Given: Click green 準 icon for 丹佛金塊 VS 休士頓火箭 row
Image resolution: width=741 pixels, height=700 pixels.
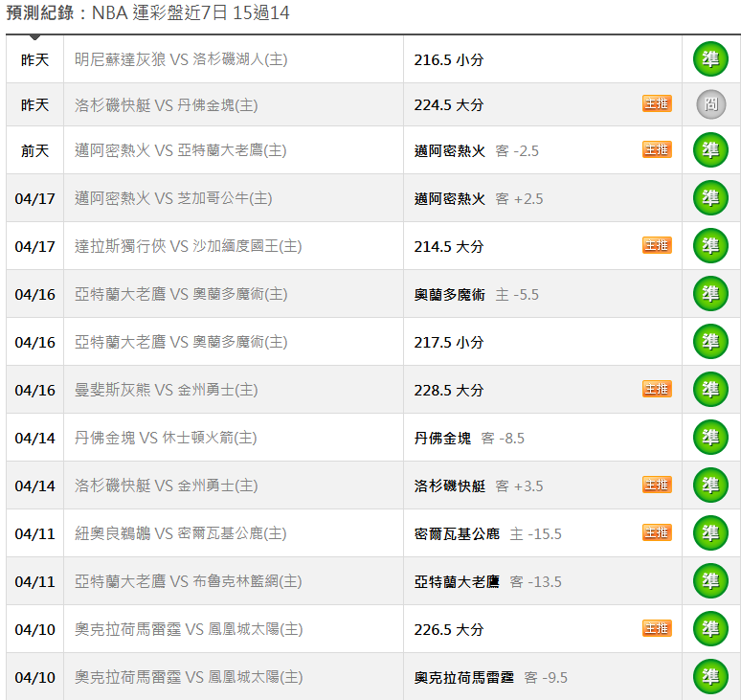Looking at the screenshot, I should (x=710, y=438).
